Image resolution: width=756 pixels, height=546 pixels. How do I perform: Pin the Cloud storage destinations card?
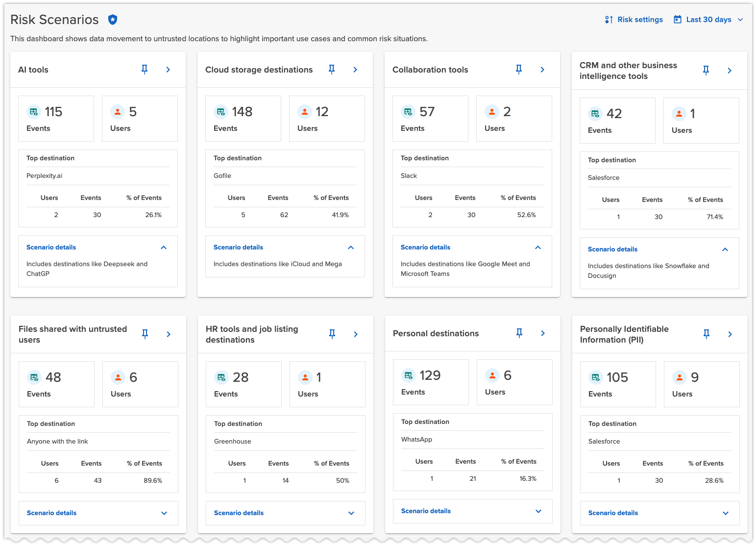[x=332, y=70]
